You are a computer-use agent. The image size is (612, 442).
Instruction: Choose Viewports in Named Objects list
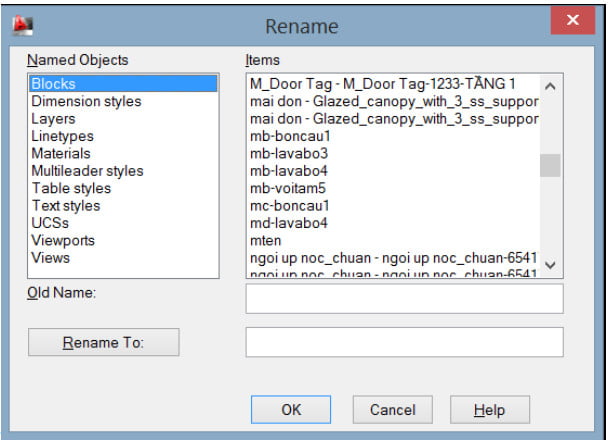click(63, 240)
